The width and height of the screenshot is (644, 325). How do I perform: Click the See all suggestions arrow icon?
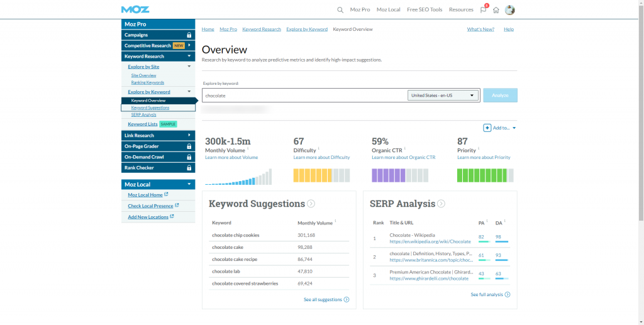pyautogui.click(x=347, y=300)
